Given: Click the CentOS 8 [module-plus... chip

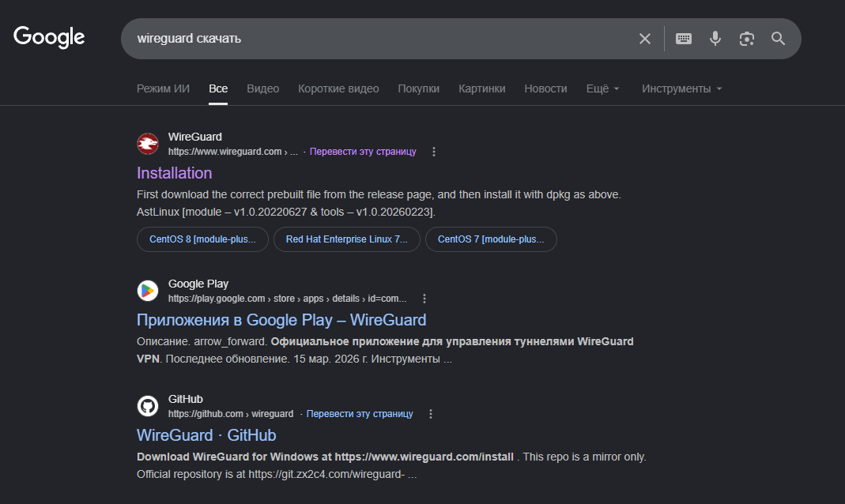Looking at the screenshot, I should pos(202,239).
